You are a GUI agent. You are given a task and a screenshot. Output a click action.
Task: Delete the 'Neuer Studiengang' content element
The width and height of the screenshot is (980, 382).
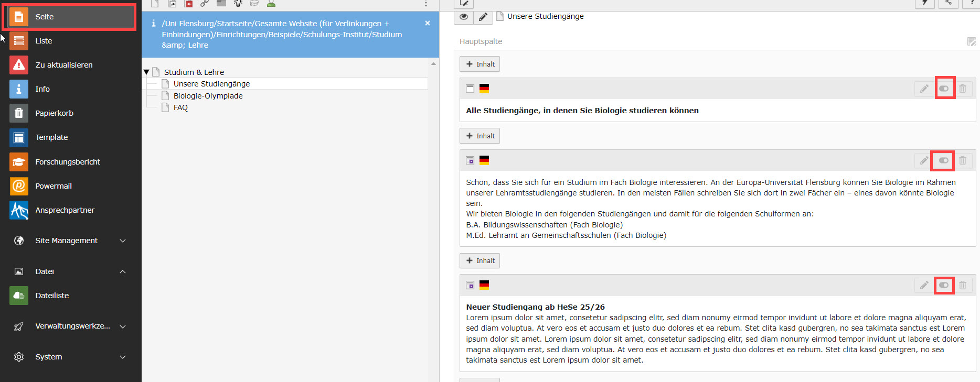tap(963, 285)
